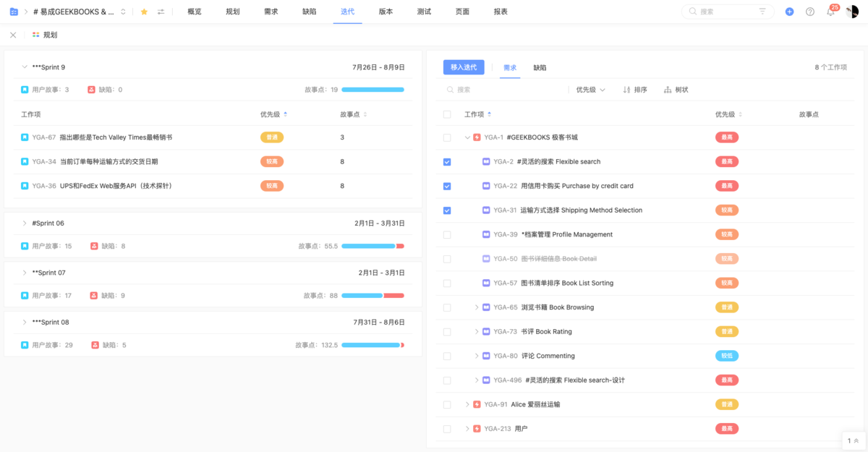
Task: Collapse the YGA-1 GEEKBOOKS tree node
Action: pos(467,137)
